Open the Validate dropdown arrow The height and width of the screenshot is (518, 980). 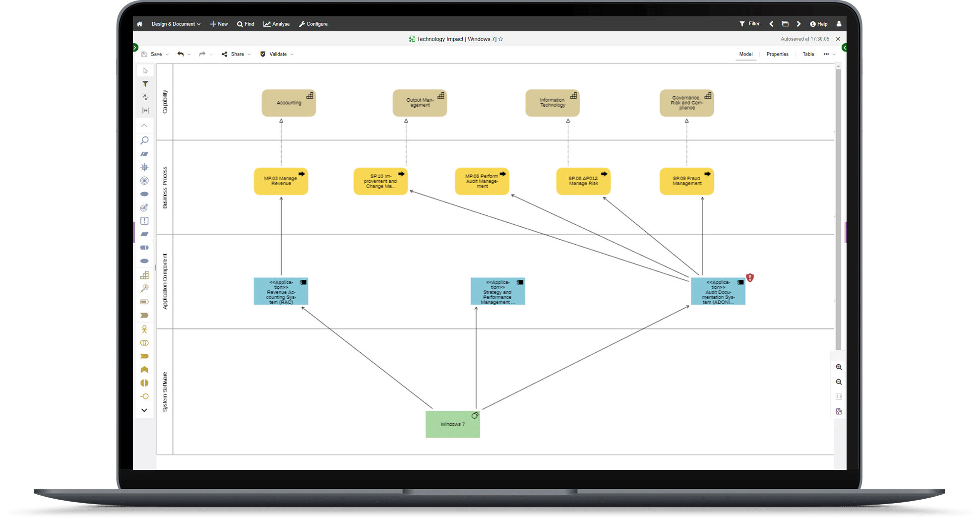coord(293,54)
